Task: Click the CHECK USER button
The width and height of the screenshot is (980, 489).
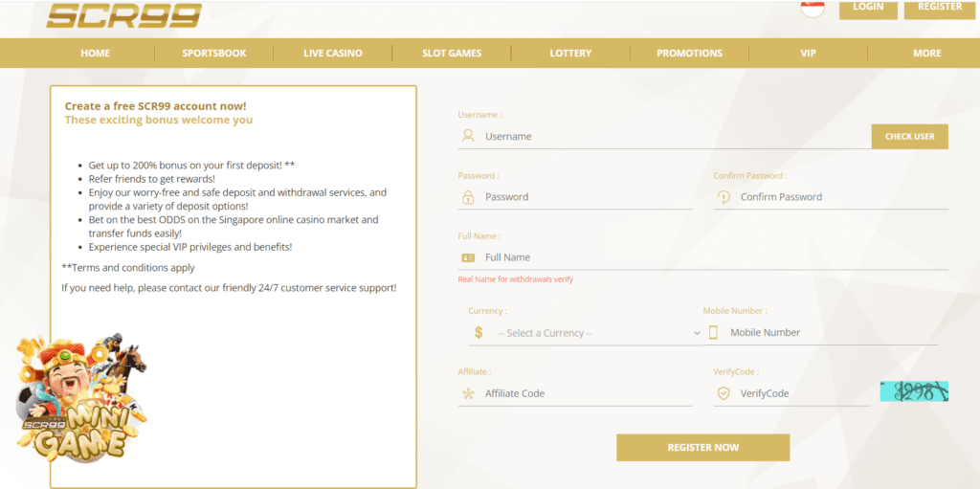Action: coord(909,136)
